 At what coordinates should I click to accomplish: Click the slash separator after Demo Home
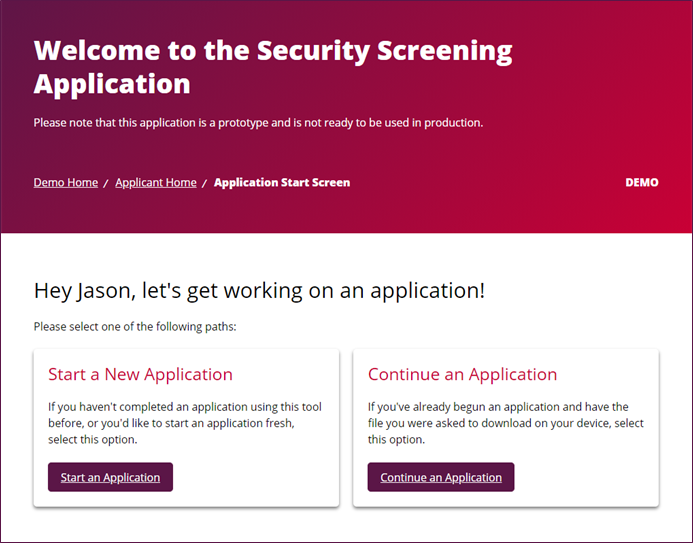tap(107, 184)
